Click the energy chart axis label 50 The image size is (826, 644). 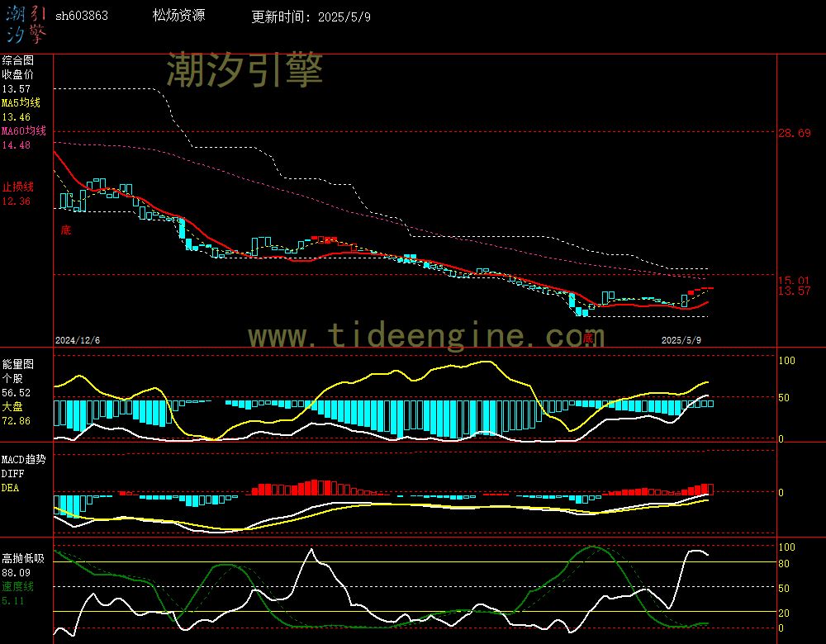784,398
